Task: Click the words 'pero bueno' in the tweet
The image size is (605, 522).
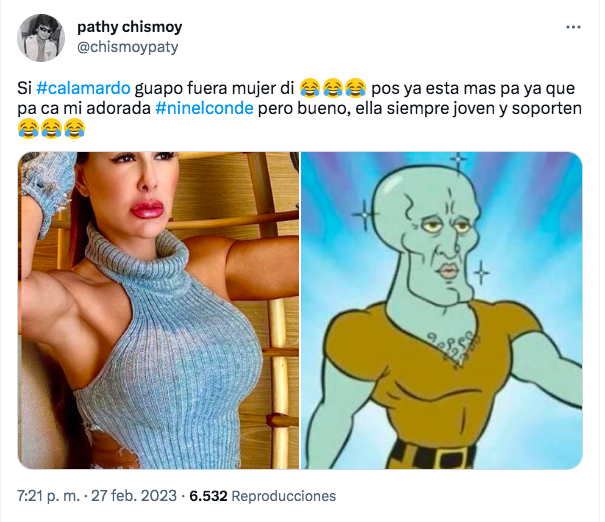Action: pos(304,108)
